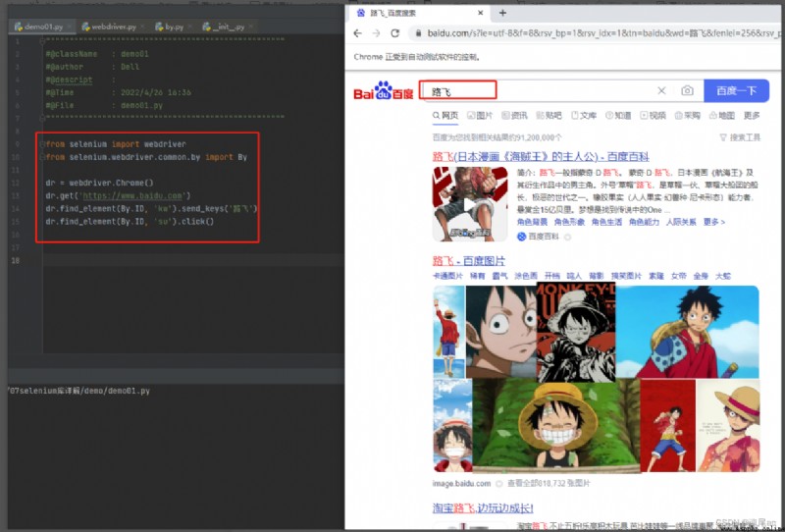785x532 pixels.
Task: View all 818,732 images link
Action: (549, 484)
